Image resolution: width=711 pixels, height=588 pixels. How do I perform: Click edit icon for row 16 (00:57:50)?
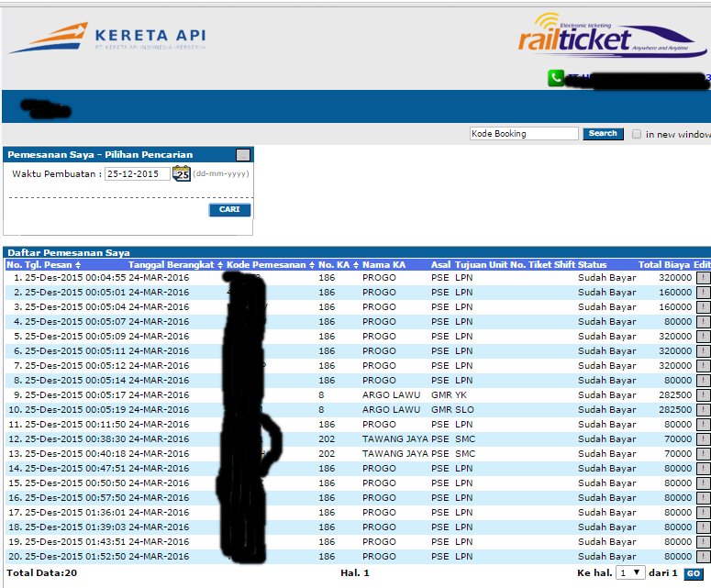704,498
